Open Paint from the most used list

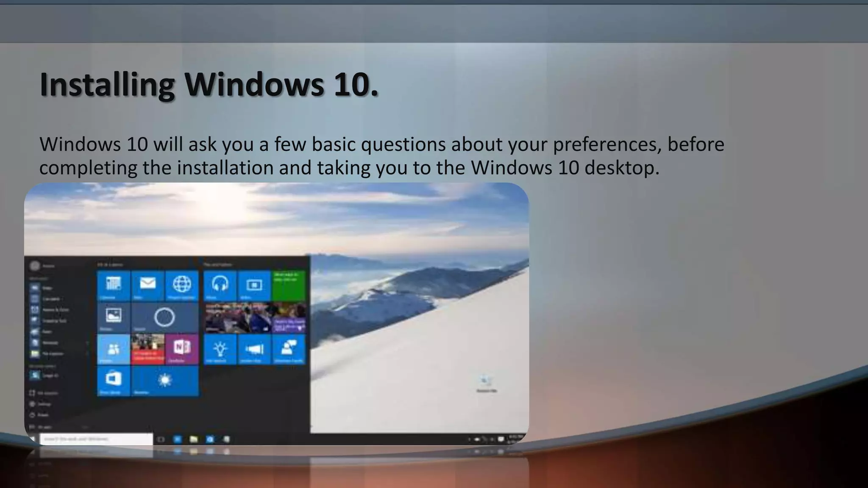[x=42, y=332]
